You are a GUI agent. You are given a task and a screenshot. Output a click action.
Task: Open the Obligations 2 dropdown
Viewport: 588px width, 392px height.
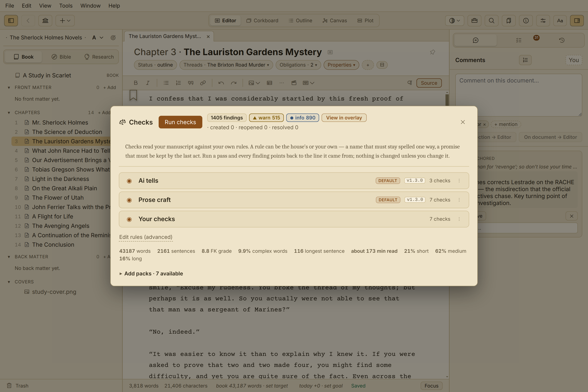click(298, 65)
